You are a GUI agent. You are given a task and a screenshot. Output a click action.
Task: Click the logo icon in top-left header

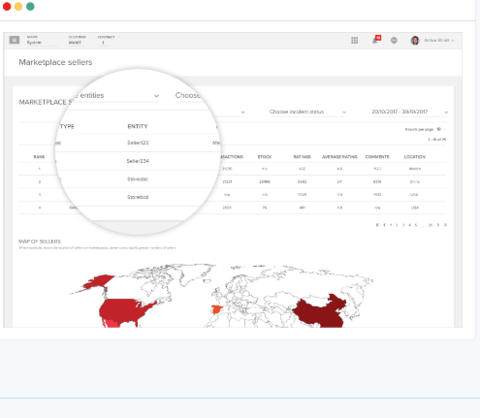[x=14, y=40]
